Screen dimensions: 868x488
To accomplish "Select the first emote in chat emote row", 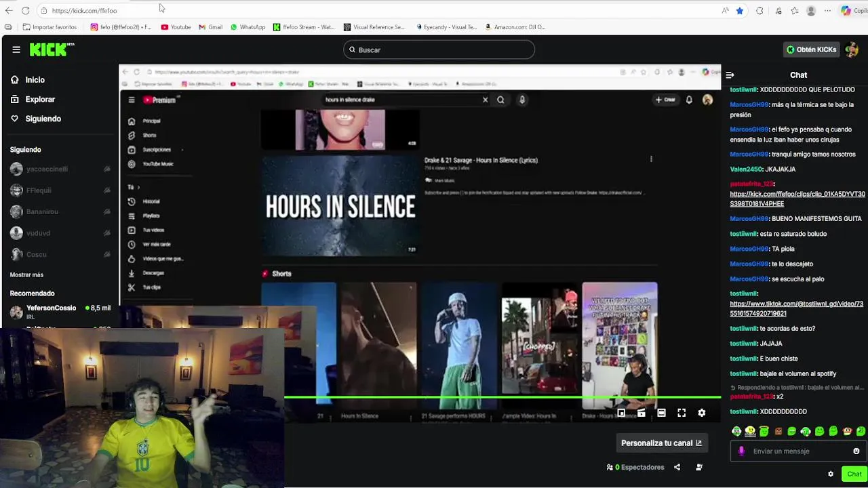I will click(x=736, y=431).
